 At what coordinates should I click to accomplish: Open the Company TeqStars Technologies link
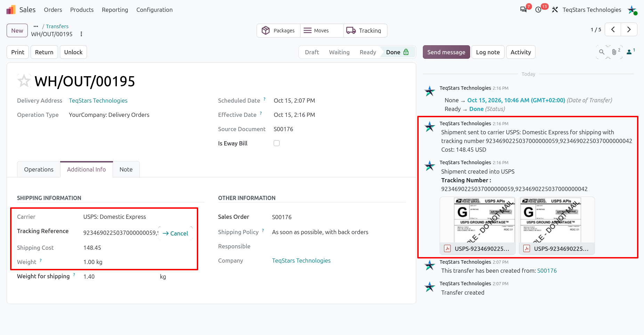point(301,261)
